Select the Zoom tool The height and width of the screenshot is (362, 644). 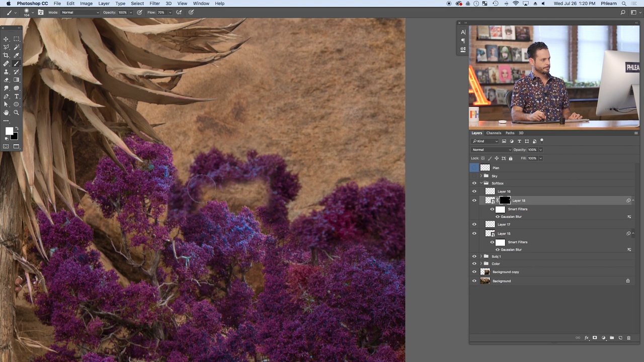click(x=17, y=113)
